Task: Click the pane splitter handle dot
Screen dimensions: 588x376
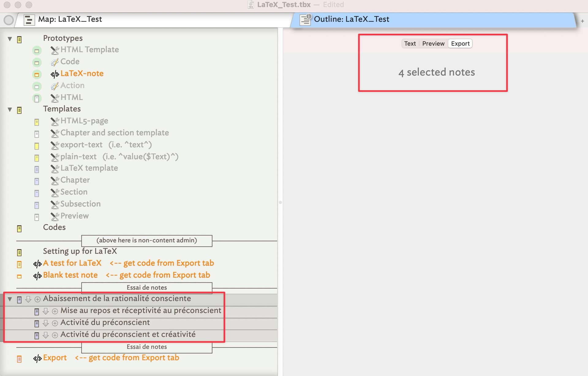Action: click(x=280, y=202)
